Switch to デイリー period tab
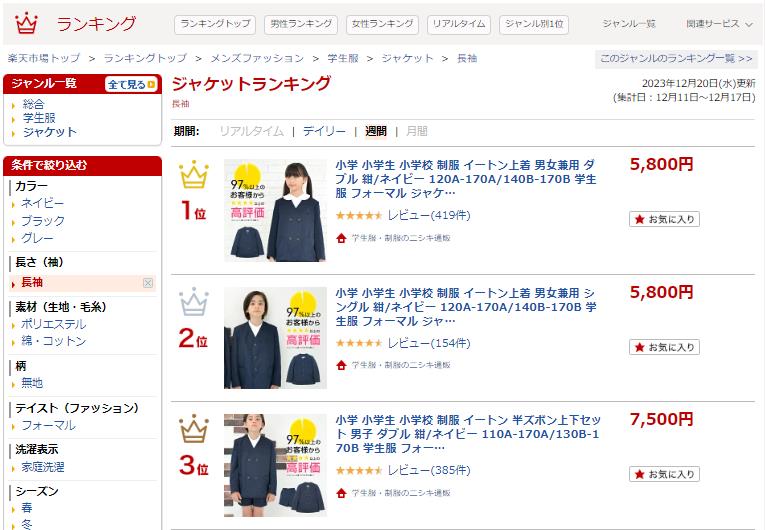This screenshot has height=530, width=765. click(324, 131)
